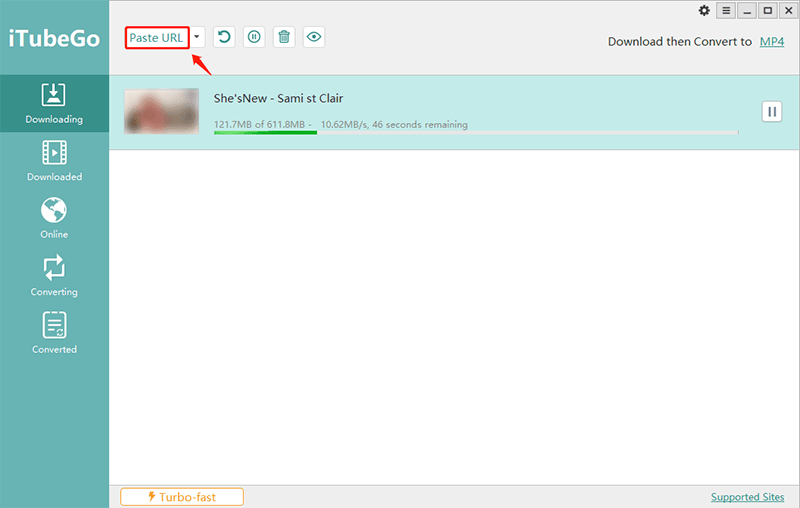Open the MP4 convert format link

coord(771,42)
